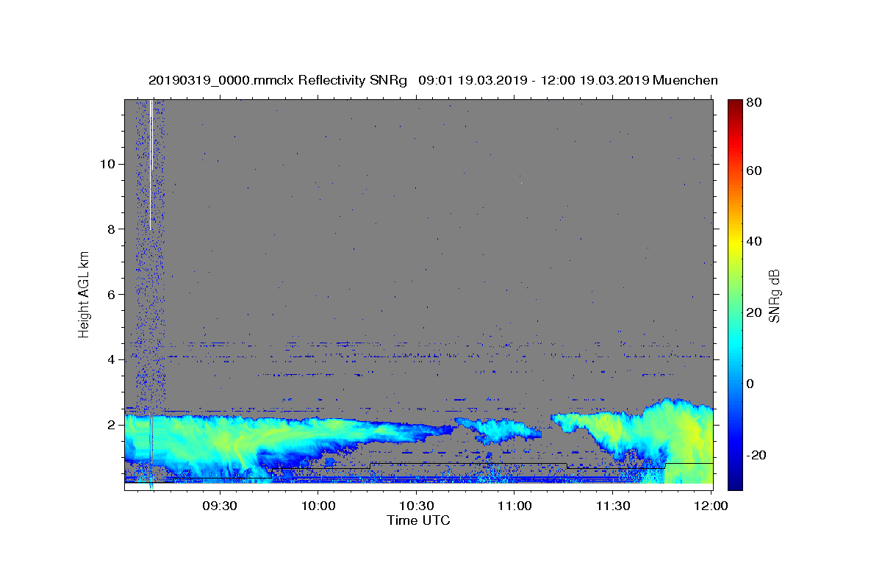Click the colorbar value 80
Viewport: 882px width, 588px height.
[x=753, y=102]
